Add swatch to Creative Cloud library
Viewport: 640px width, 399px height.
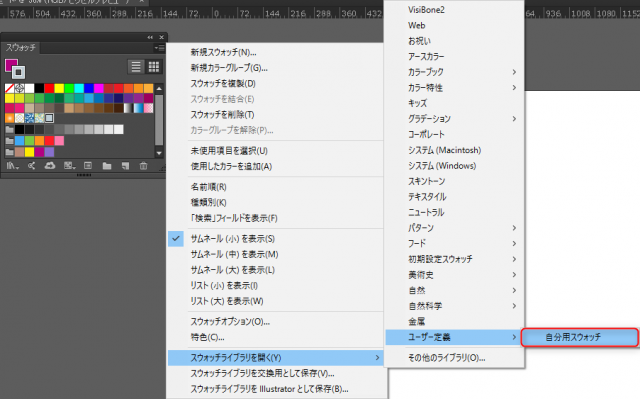point(50,166)
